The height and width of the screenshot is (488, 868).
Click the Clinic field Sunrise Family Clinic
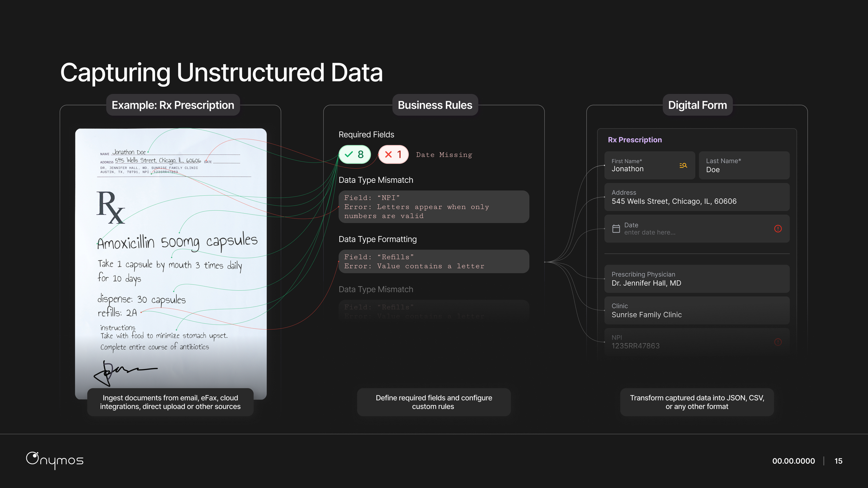click(x=696, y=311)
